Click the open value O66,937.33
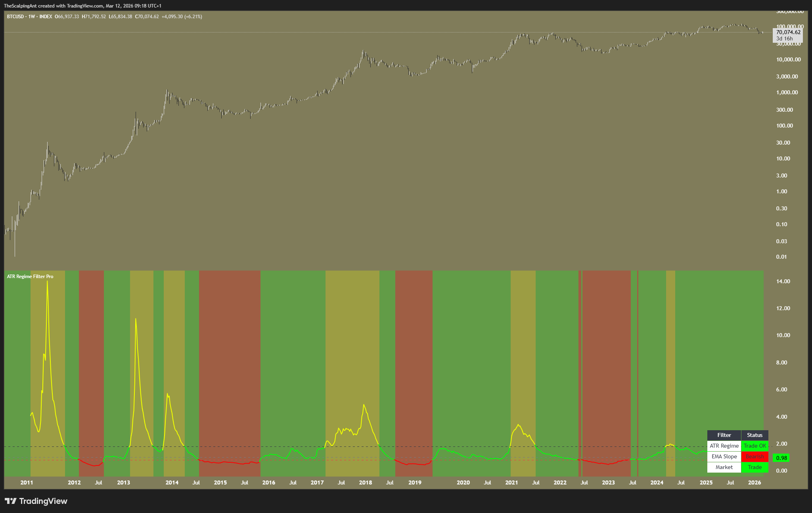812x513 pixels. tap(67, 17)
